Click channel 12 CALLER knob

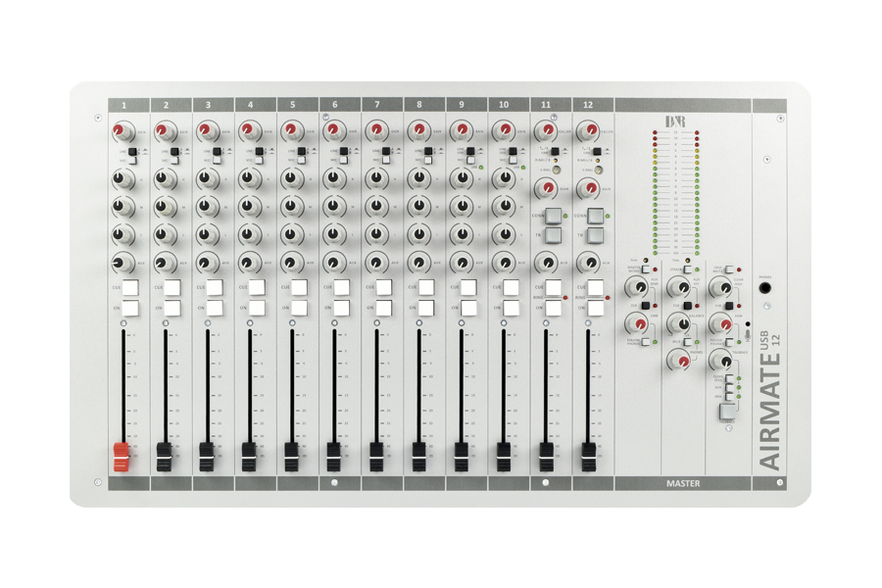(x=588, y=130)
